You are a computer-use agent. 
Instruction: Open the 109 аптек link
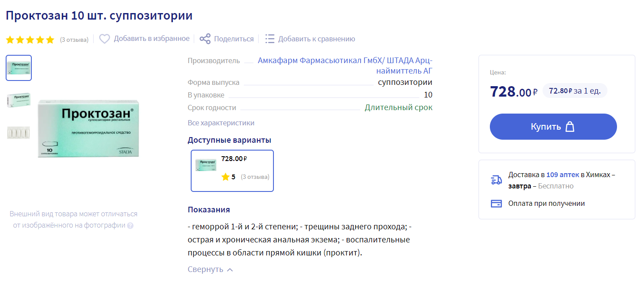pos(562,175)
